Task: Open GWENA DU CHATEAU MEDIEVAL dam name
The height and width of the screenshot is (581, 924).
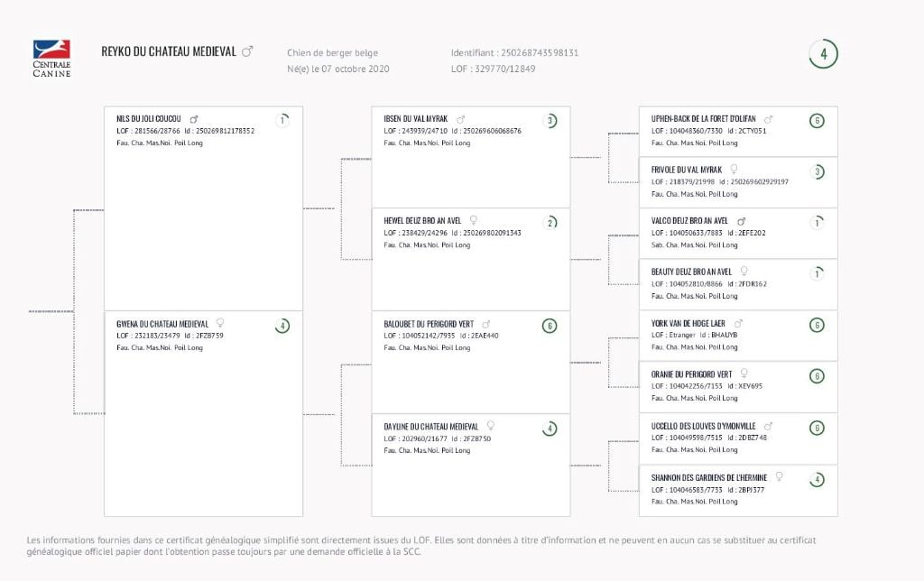Action: pos(162,324)
